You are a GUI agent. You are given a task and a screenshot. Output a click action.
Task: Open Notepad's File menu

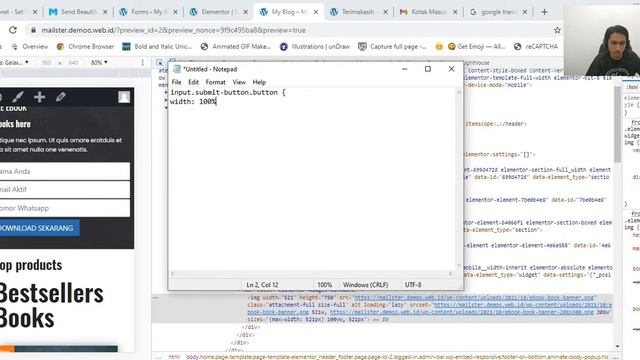(x=176, y=82)
